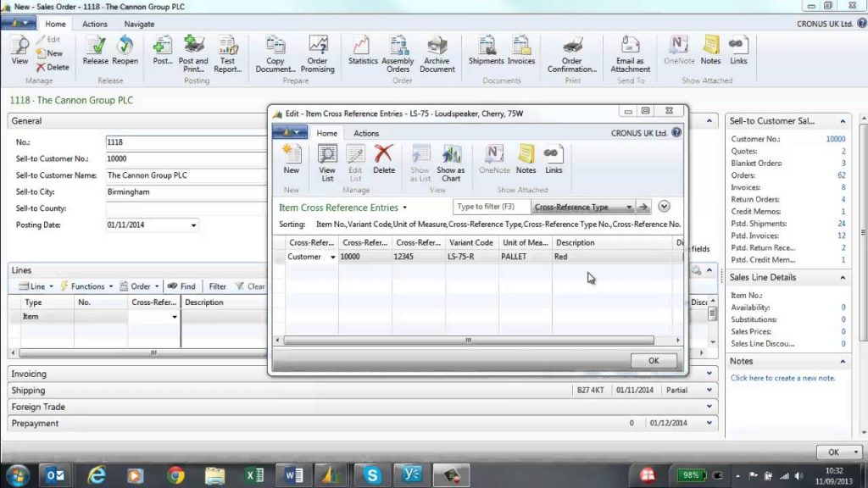Open application menu button in dialog
This screenshot has height=488, width=868.
pyautogui.click(x=290, y=132)
